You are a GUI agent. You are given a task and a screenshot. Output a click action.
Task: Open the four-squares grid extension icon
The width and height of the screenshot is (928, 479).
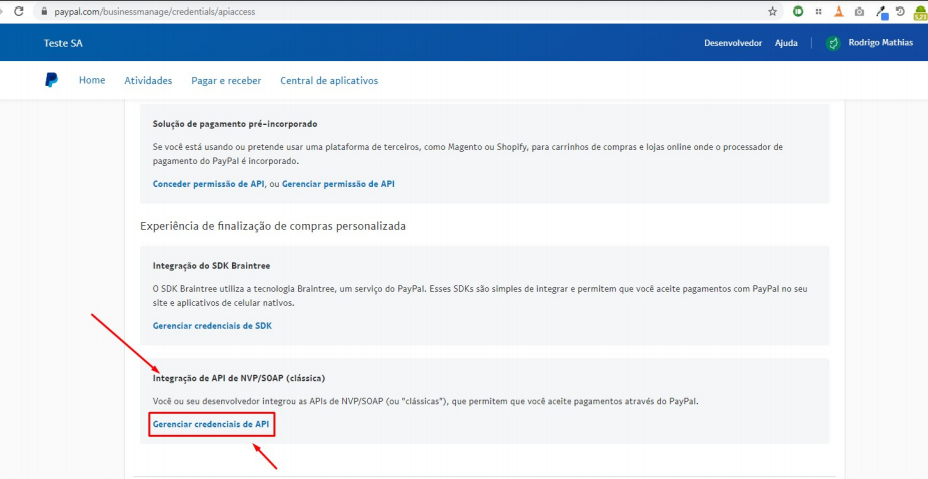819,11
